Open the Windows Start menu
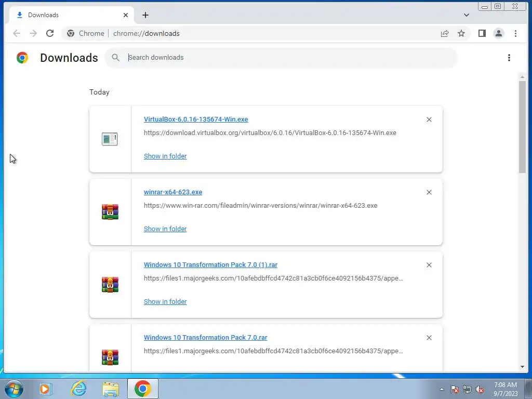532x399 pixels. [x=14, y=389]
